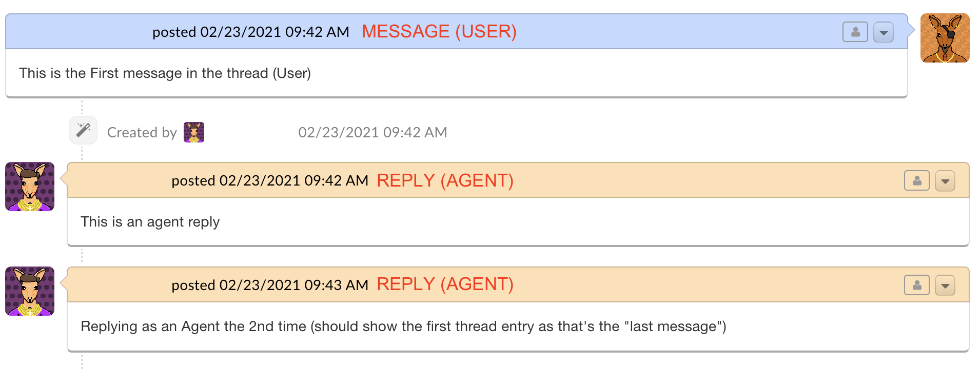
Task: Click the 'MESSAGE (USER)' label
Action: (439, 32)
